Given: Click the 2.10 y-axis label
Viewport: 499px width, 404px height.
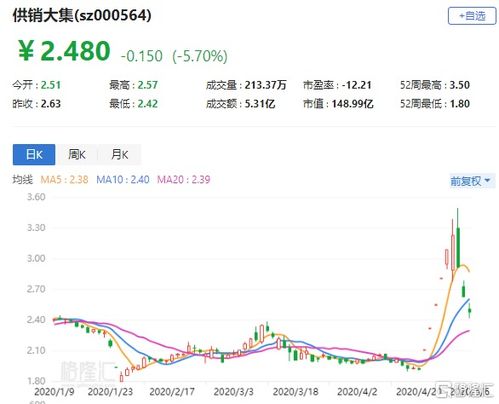Looking at the screenshot, I should coord(36,351).
